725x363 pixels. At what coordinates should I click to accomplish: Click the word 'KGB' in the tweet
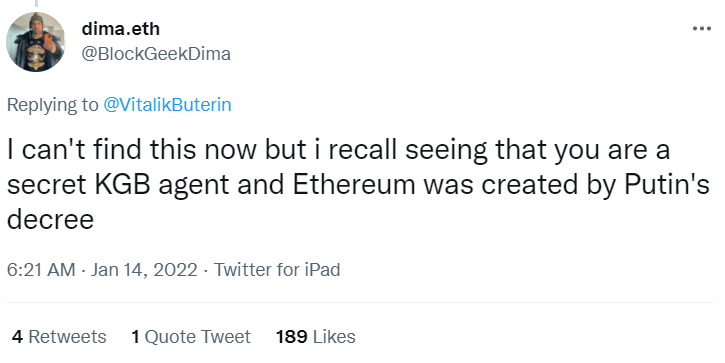click(x=123, y=184)
